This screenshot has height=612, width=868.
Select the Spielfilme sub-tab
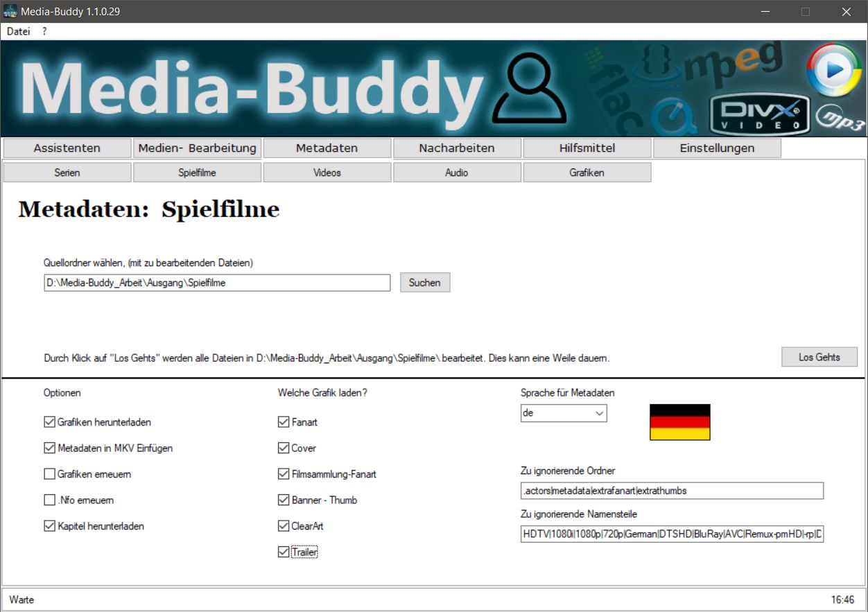click(198, 173)
